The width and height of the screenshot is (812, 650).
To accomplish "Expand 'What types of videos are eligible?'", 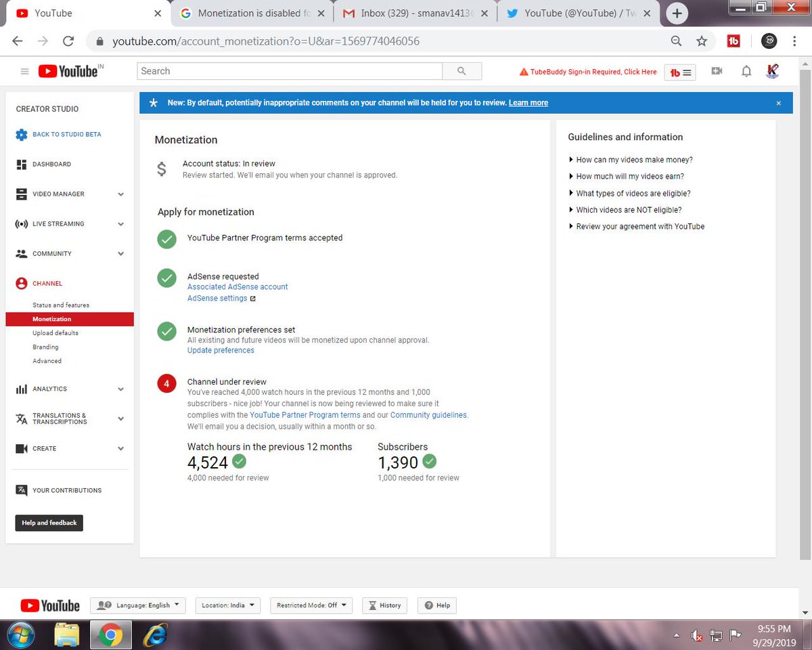I will (633, 193).
